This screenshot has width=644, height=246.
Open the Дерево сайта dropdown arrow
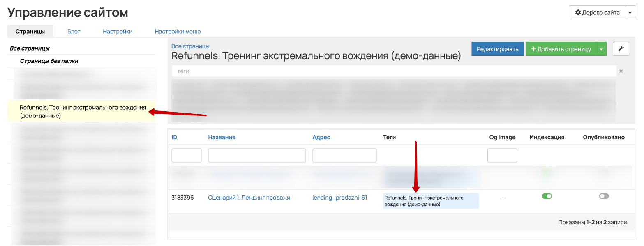pyautogui.click(x=630, y=13)
